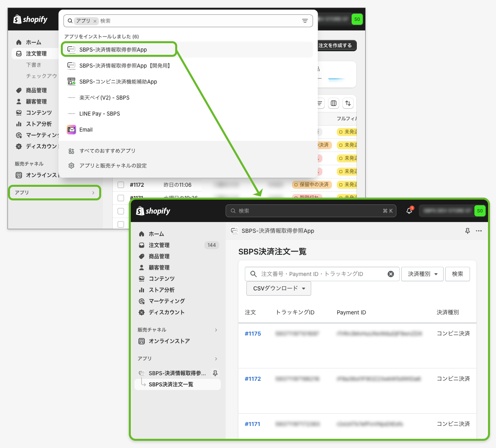The height and width of the screenshot is (448, 496).
Task: Focus the 検索 ⌘K search bar
Action: 311,211
